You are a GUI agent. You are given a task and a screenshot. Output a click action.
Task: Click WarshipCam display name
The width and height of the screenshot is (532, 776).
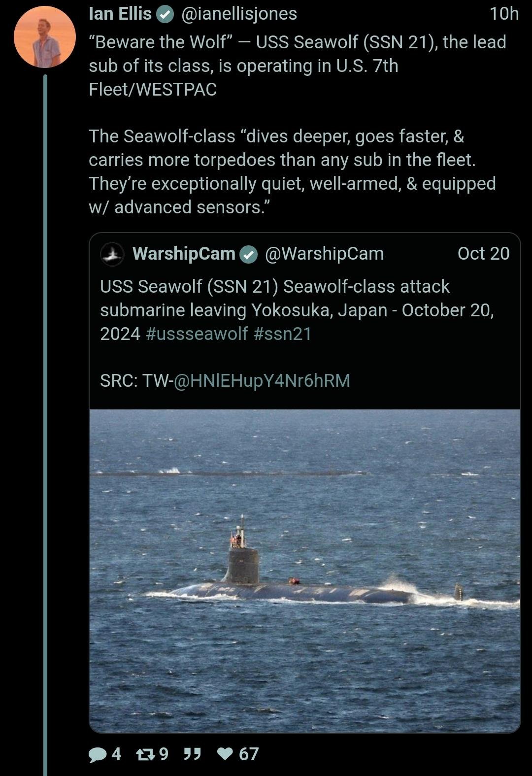184,254
